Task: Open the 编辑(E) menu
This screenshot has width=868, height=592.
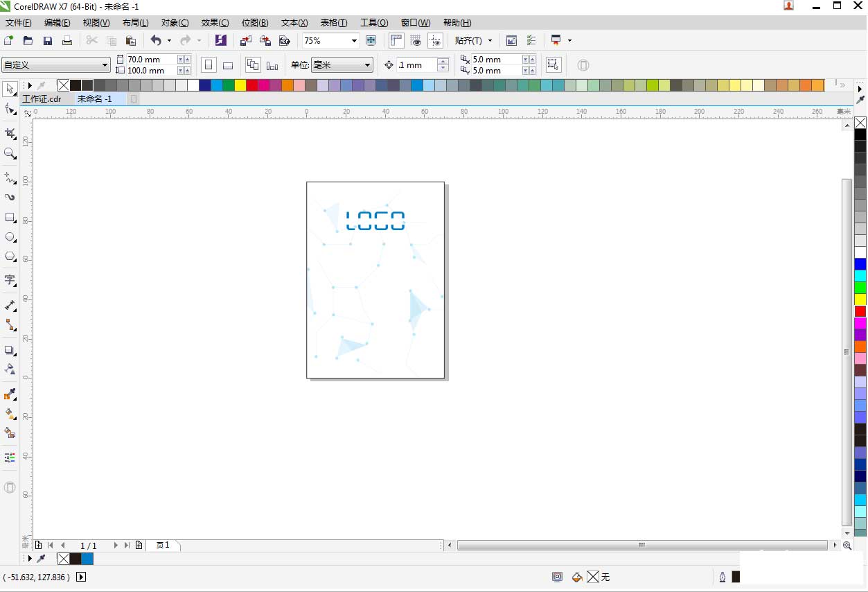Action: [57, 23]
